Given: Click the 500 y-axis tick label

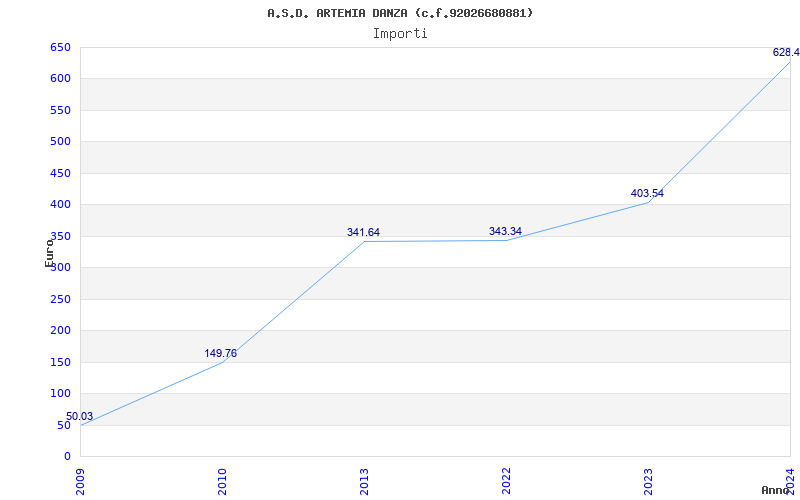Looking at the screenshot, I should [60, 141].
